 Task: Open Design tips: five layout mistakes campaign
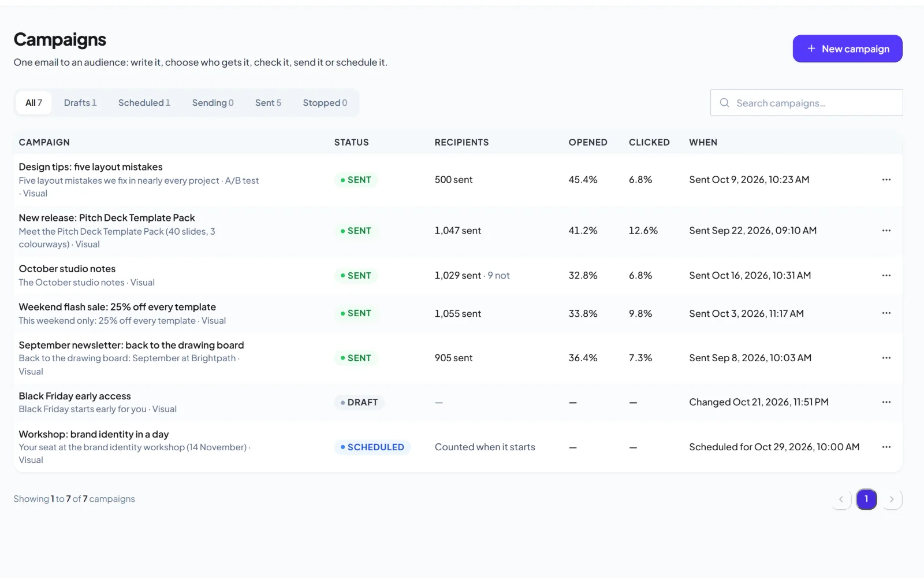(91, 167)
